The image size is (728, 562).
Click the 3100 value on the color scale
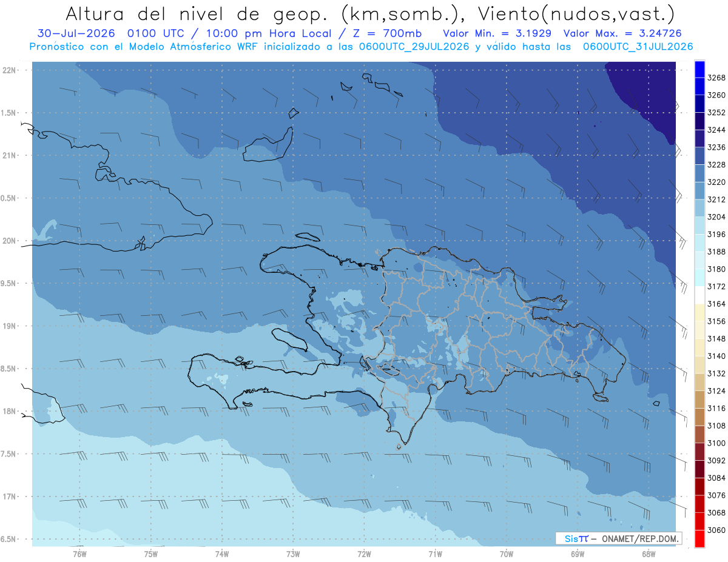pos(716,443)
